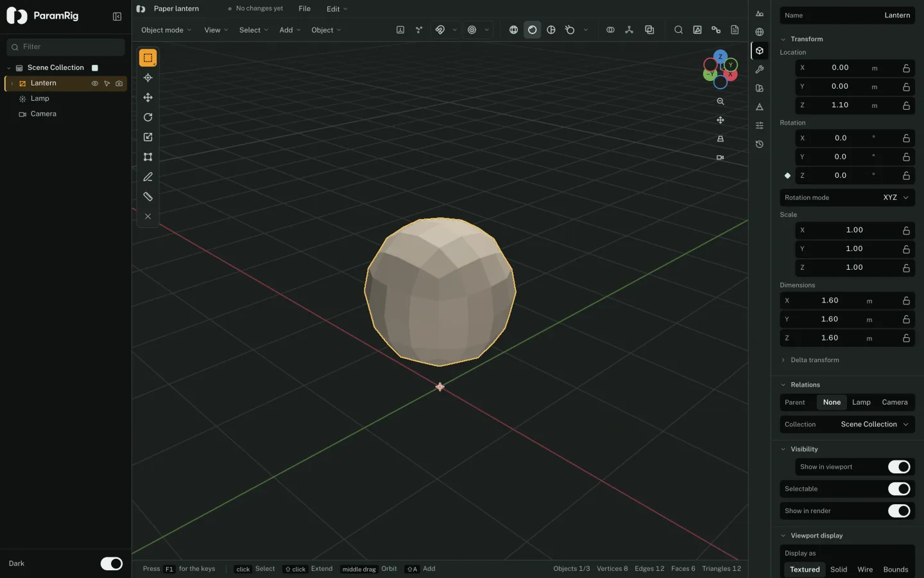
Task: Switch to rendered shading icon
Action: point(570,30)
